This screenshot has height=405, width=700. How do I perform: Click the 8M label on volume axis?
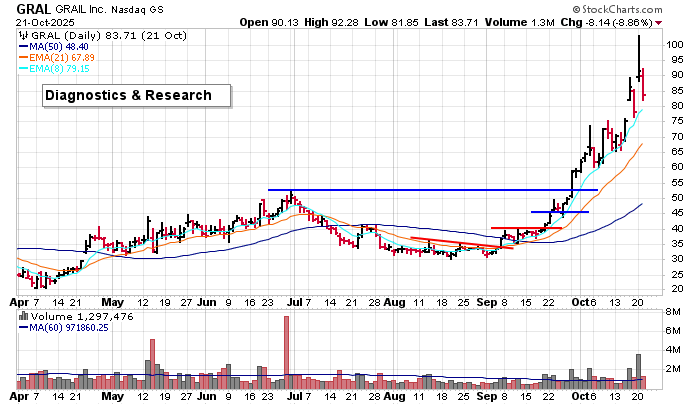pos(676,312)
